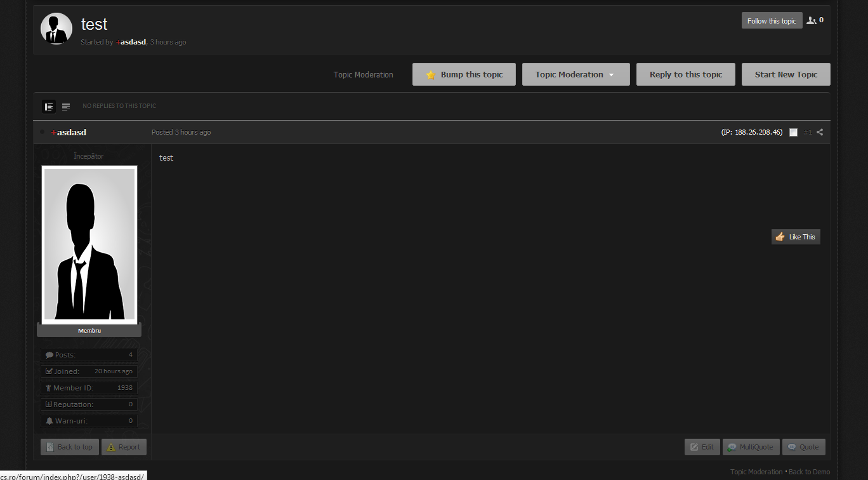868x480 pixels.
Task: Click Bump this topic button
Action: (x=464, y=74)
